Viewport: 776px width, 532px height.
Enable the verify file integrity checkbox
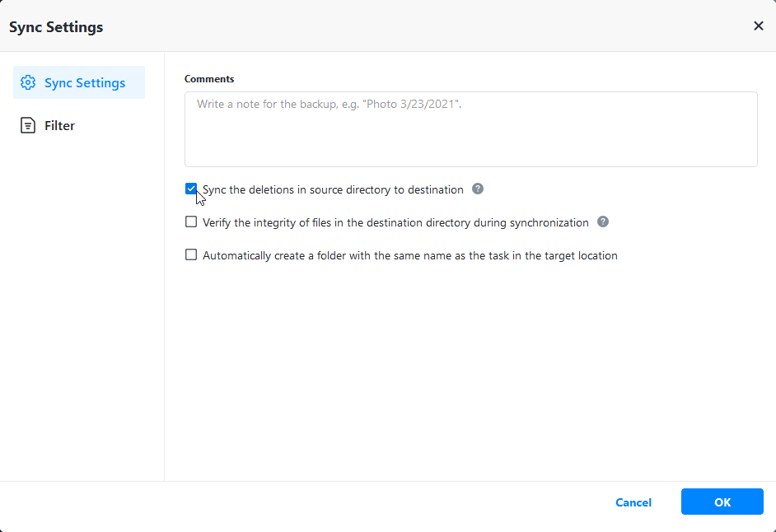pos(191,222)
